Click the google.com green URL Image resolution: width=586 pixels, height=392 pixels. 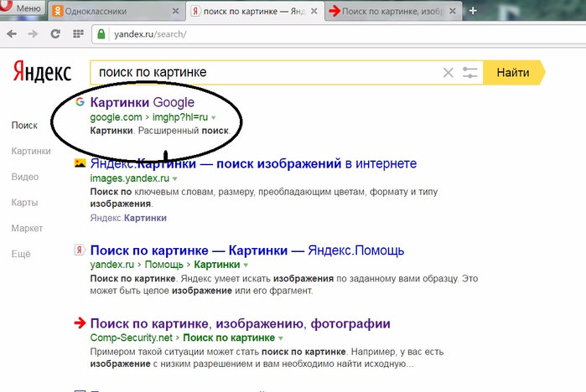(116, 117)
